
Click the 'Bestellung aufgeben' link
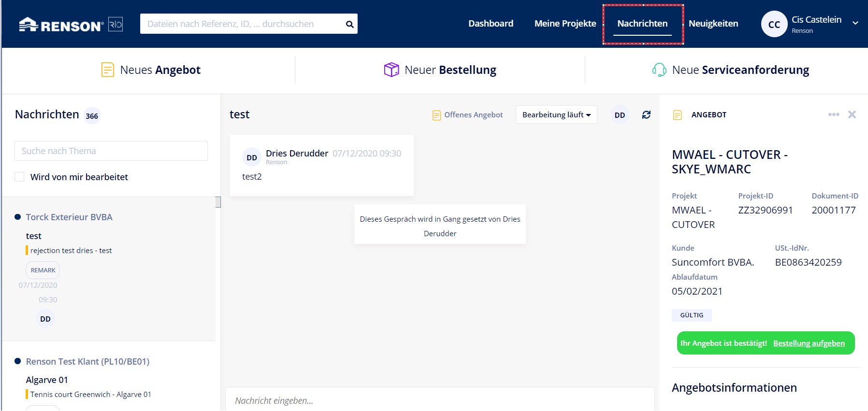click(809, 343)
